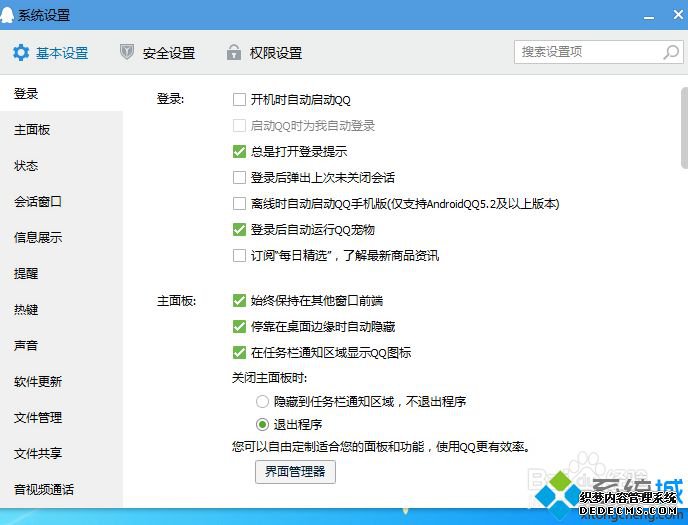Select 文件管理 in sidebar
This screenshot has width=688, height=525.
coord(61,417)
